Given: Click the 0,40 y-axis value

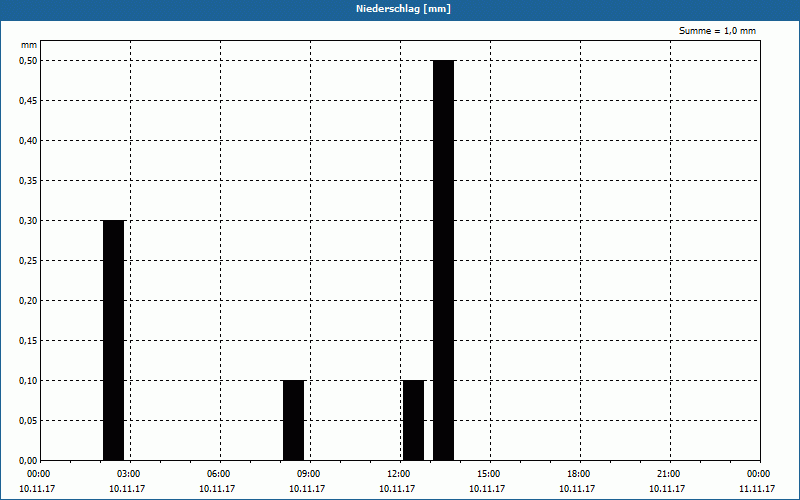Looking at the screenshot, I should click(28, 141).
